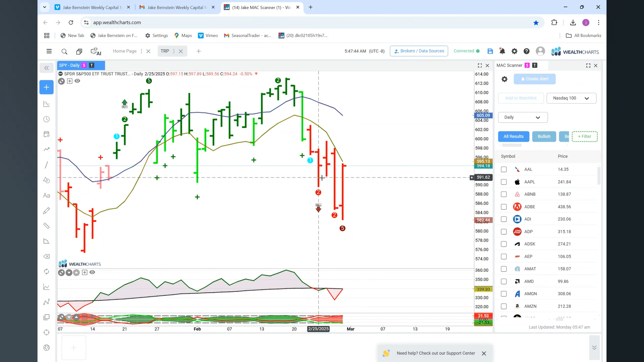Move lower indicator pane down arrow
Image resolution: width=644 pixels, height=362 pixels.
pos(69,273)
